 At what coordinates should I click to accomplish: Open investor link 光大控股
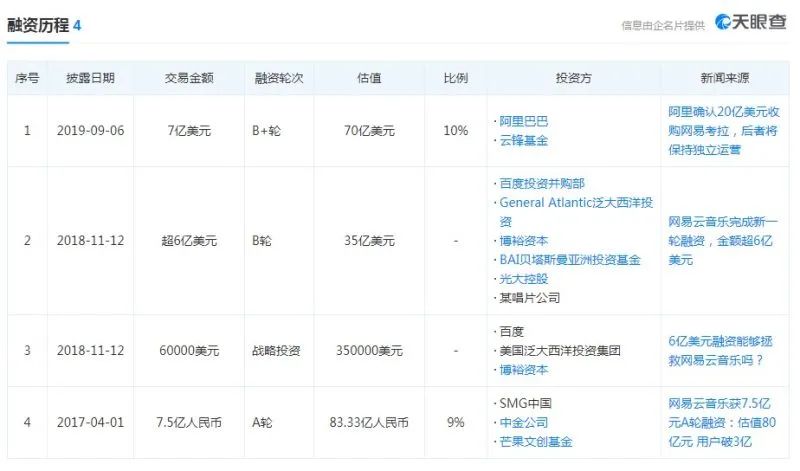coord(523,279)
